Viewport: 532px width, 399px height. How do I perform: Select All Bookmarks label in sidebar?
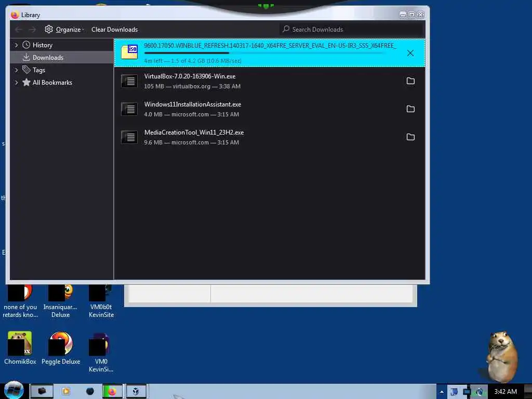click(x=52, y=83)
